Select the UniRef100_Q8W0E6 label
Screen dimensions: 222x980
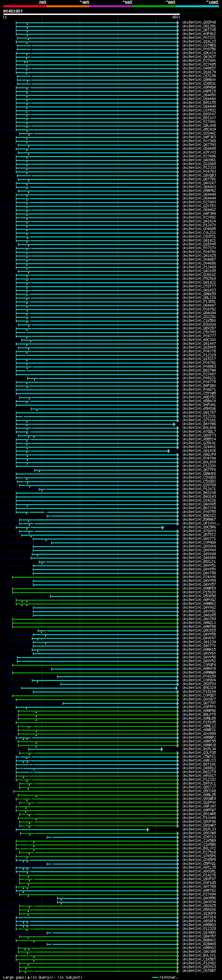coord(199,473)
